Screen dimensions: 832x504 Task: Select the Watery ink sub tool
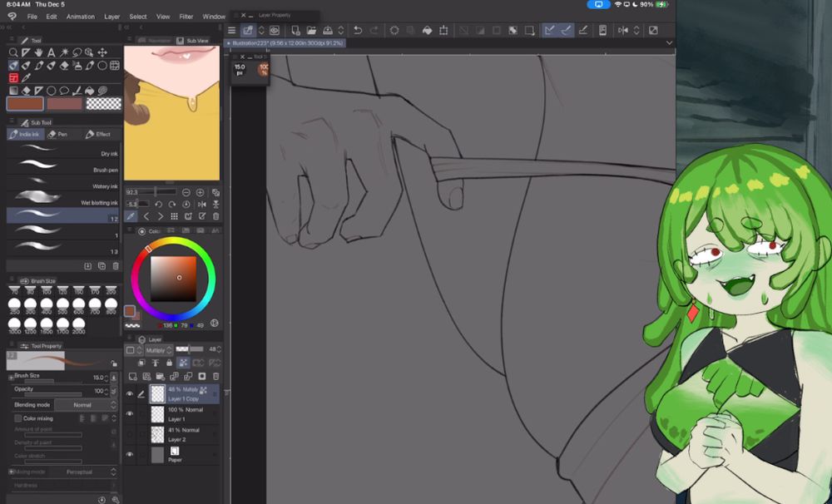(62, 182)
